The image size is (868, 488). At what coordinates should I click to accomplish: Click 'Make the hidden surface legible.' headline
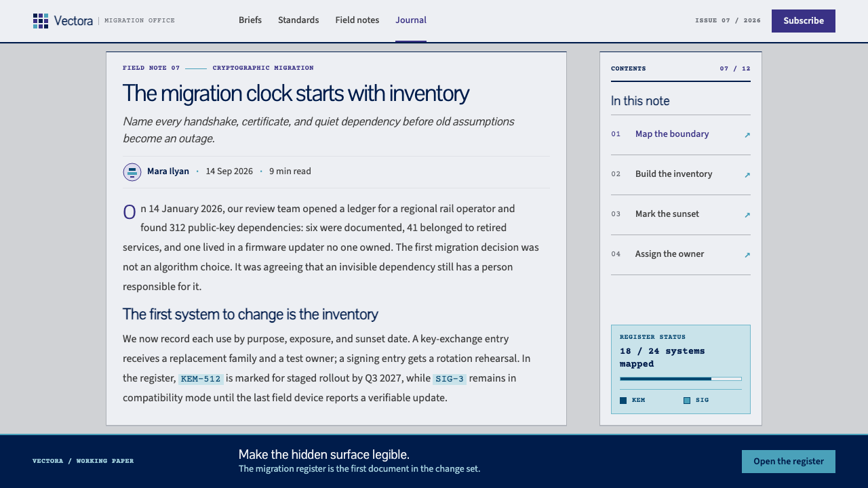324,455
